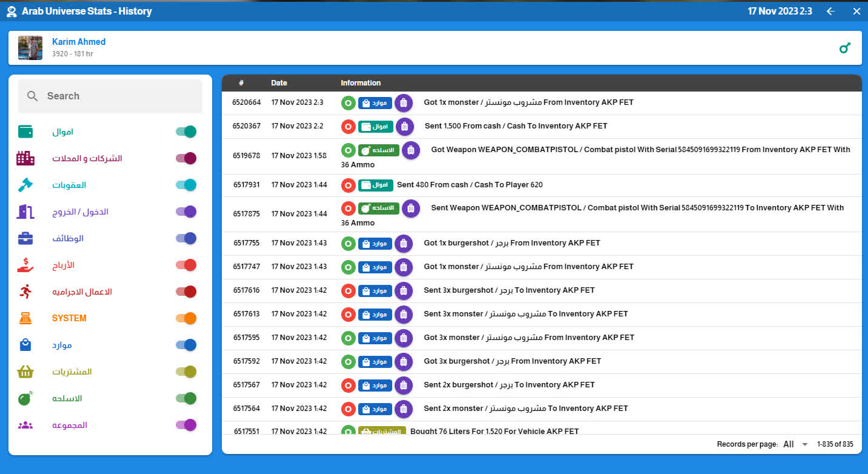Click the Search input field

110,96
